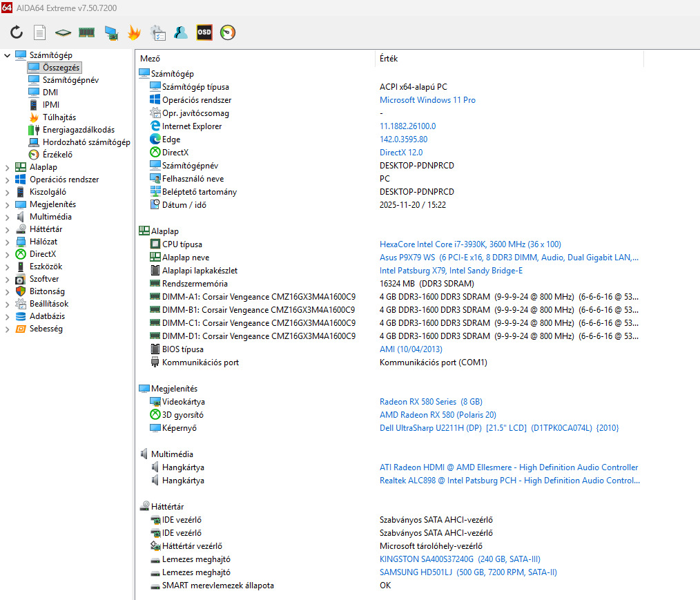
Task: Click the Felhasználó neve row
Action: [389, 179]
